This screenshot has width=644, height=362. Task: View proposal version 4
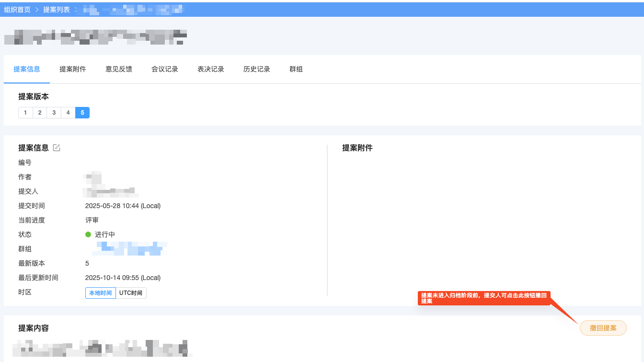pyautogui.click(x=68, y=112)
